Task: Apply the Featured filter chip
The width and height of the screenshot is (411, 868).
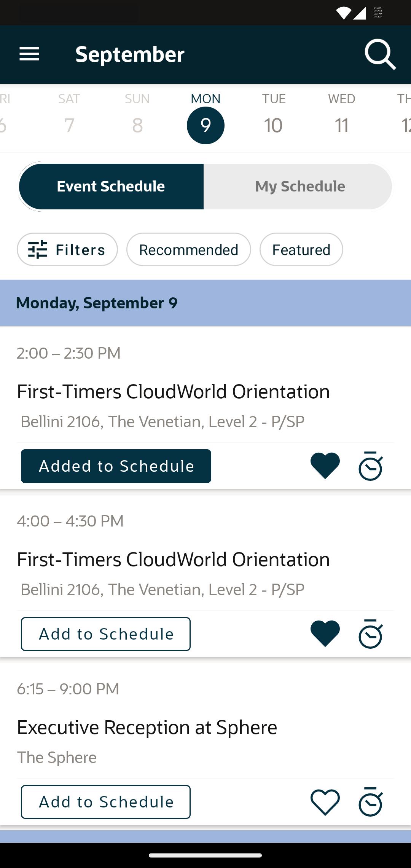Action: (x=301, y=249)
